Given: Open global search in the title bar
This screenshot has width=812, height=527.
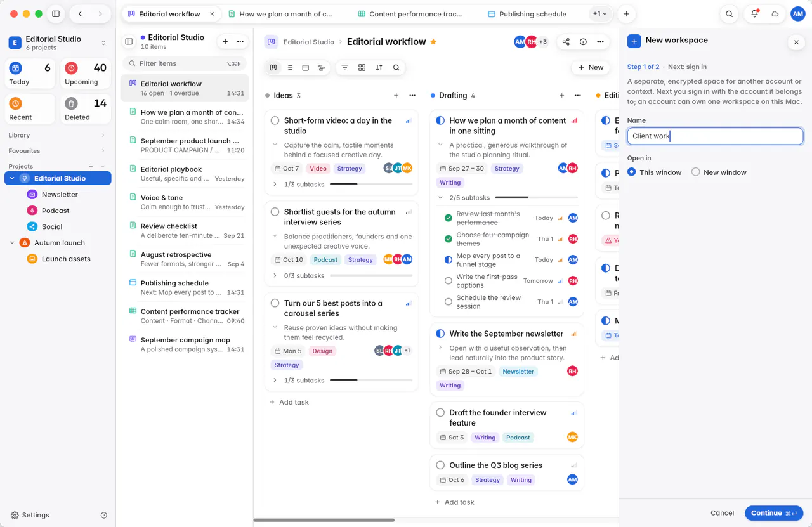Looking at the screenshot, I should pyautogui.click(x=730, y=14).
